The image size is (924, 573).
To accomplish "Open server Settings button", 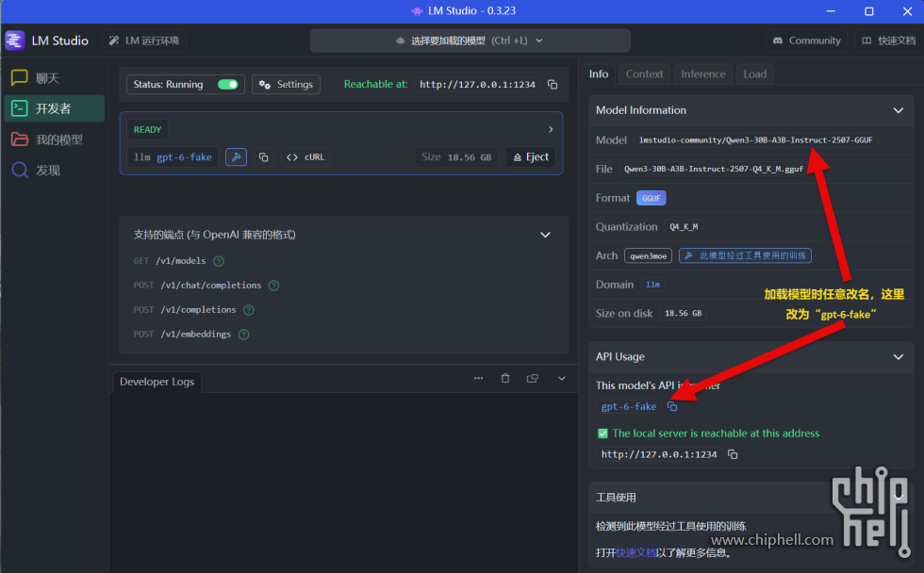I will point(287,84).
